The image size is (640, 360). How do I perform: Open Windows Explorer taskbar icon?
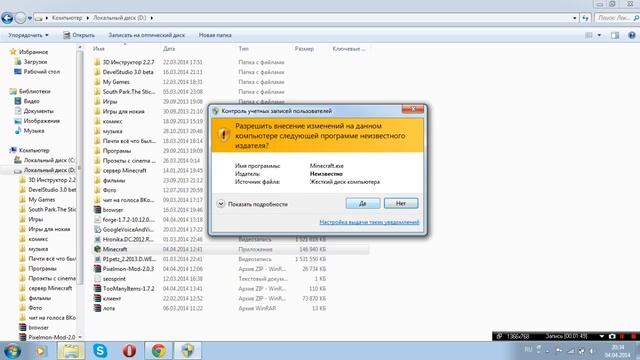(x=71, y=351)
